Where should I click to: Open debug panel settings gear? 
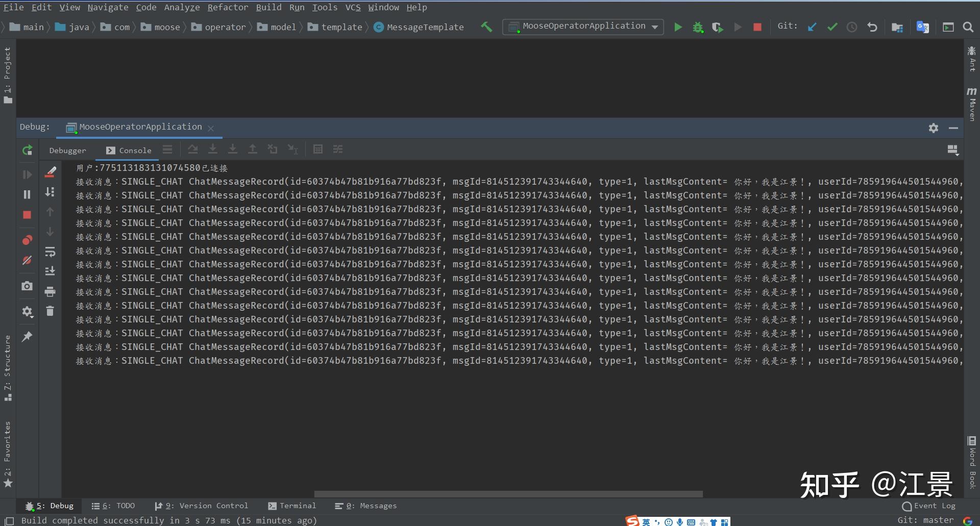934,128
